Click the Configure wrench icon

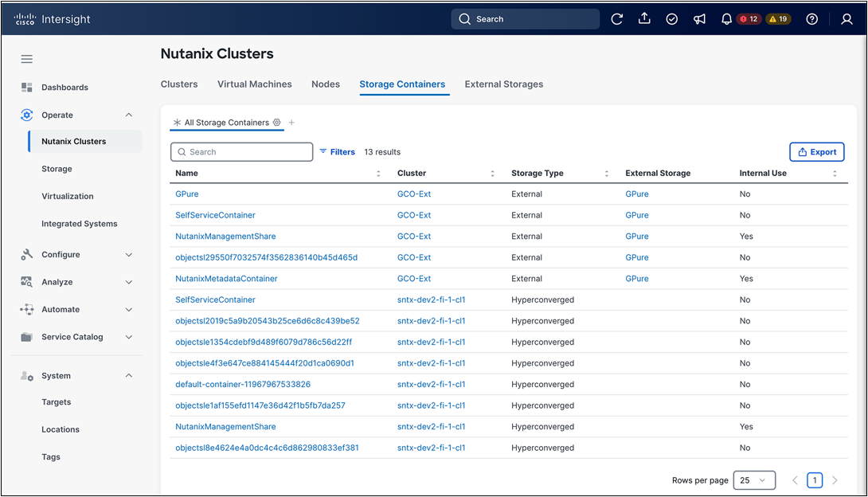click(x=26, y=255)
